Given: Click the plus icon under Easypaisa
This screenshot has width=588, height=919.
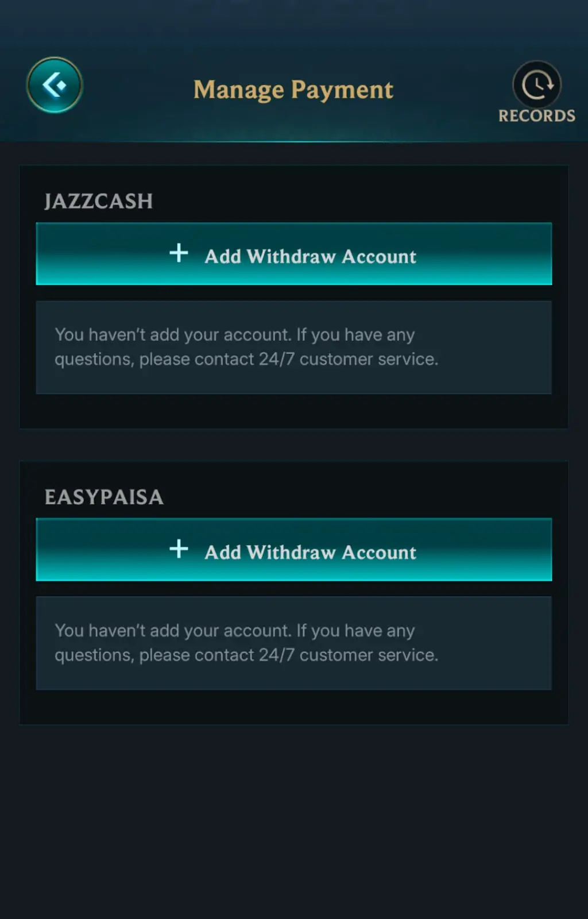Looking at the screenshot, I should (x=179, y=549).
